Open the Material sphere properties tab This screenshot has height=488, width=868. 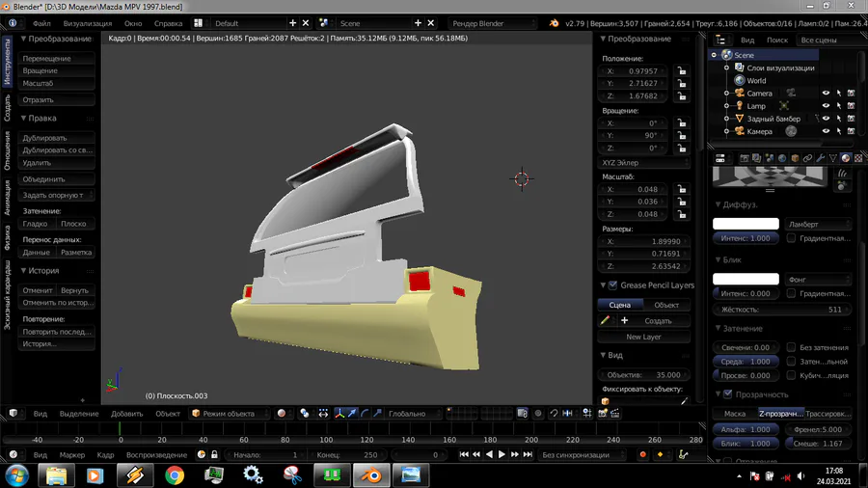pos(846,158)
